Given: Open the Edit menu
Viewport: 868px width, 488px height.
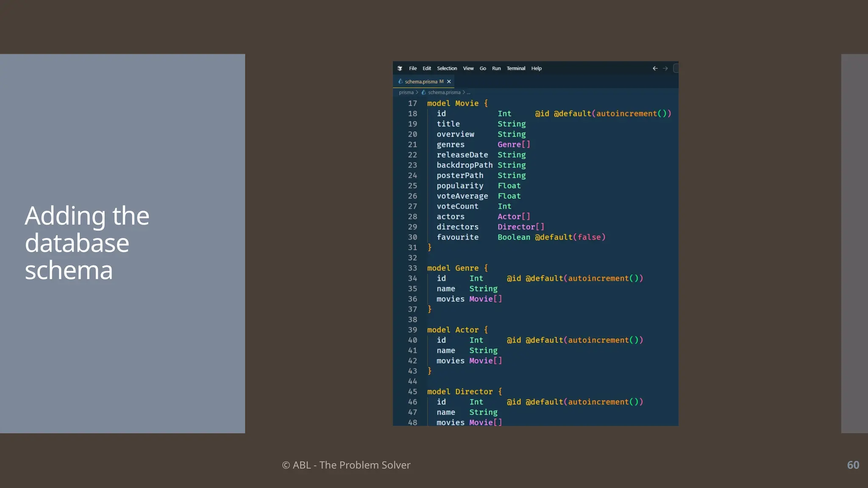Looking at the screenshot, I should pos(427,68).
